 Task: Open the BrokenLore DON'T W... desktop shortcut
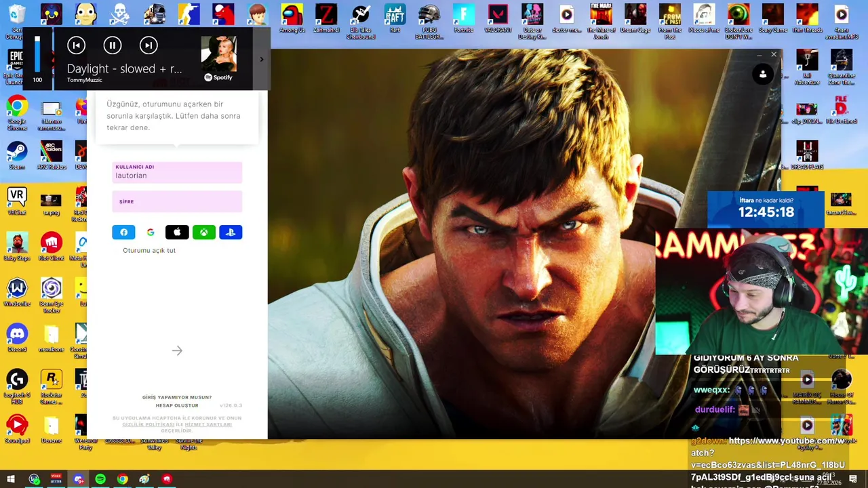pyautogui.click(x=738, y=21)
